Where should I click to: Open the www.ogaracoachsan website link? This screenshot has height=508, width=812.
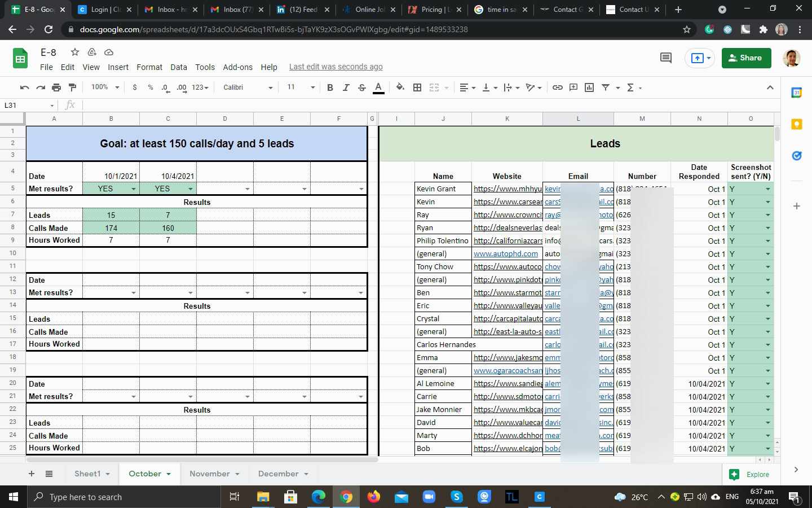click(x=507, y=371)
